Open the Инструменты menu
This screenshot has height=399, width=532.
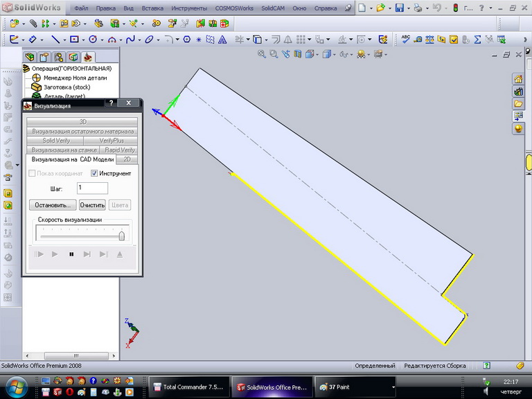(x=189, y=9)
